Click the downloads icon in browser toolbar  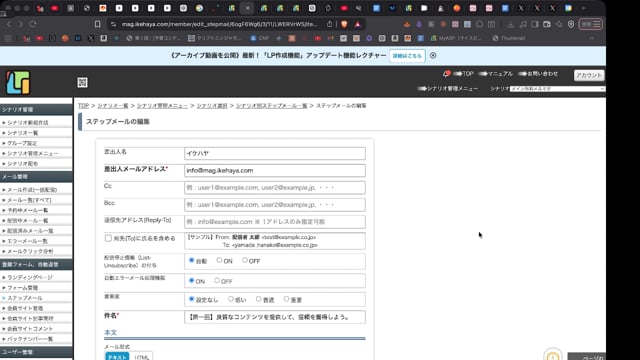(511, 24)
